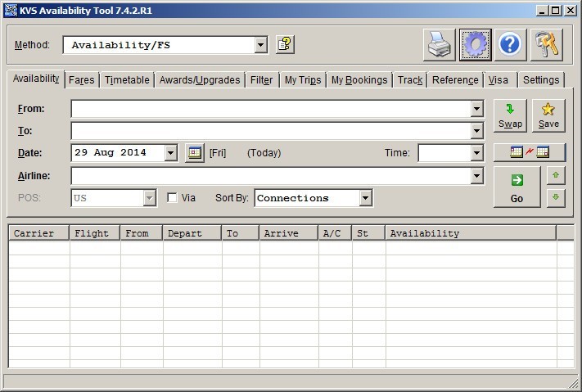Click the KVS app icon in title bar
This screenshot has width=582, height=392.
coord(11,11)
